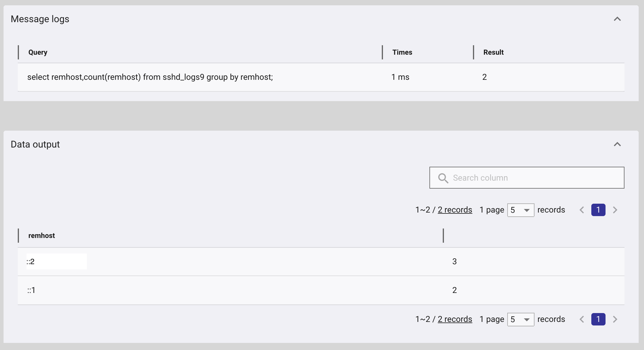
Task: Go to previous page in top pagination
Action: tap(582, 210)
